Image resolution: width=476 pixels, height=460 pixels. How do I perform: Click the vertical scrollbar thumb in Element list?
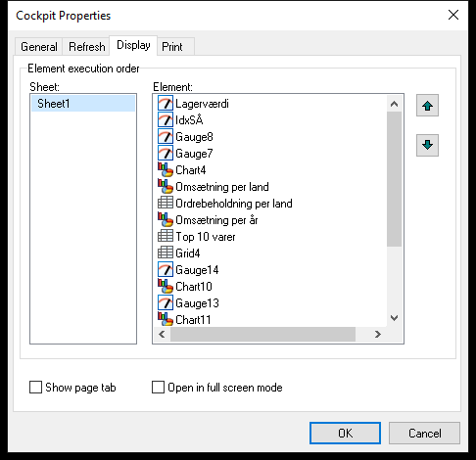point(394,179)
